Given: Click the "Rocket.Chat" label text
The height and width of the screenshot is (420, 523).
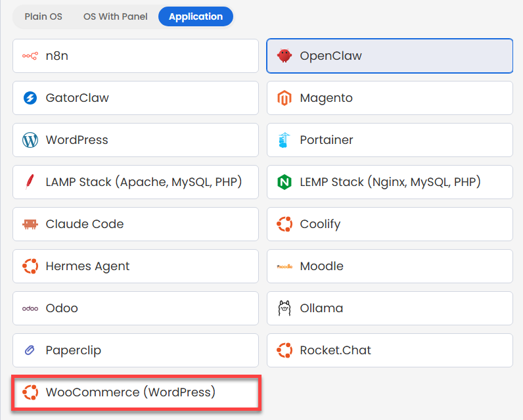Looking at the screenshot, I should coord(335,350).
